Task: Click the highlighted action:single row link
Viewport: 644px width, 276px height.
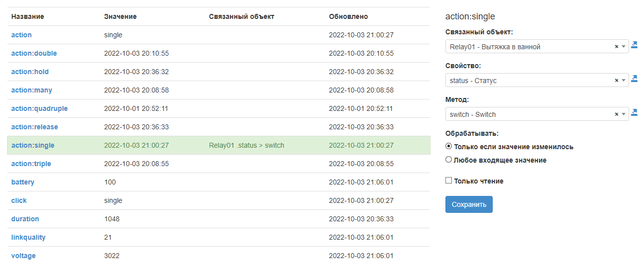Action: coord(33,145)
